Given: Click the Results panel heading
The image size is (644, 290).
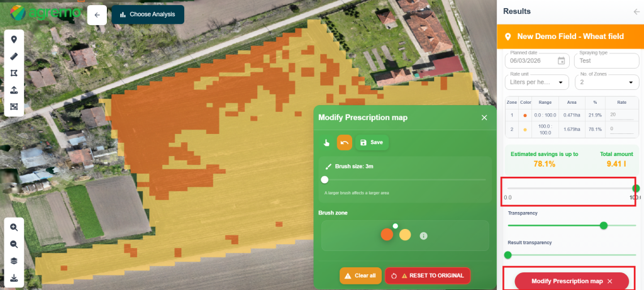Looking at the screenshot, I should coord(517,11).
